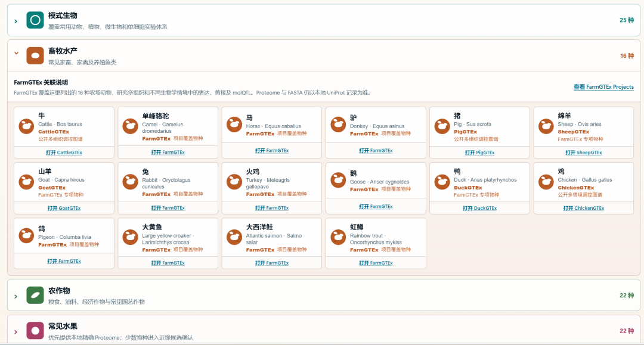Click the 火鸡 Turkey card icon
644x345 pixels.
coord(234,182)
